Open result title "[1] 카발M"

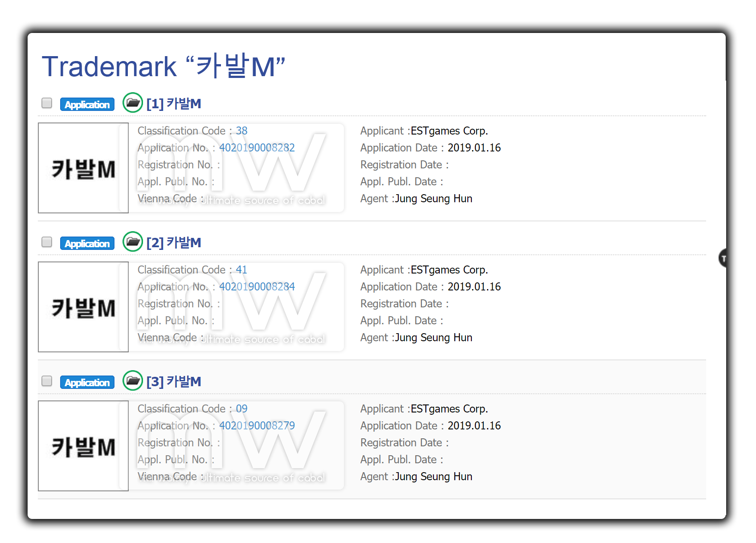point(174,104)
